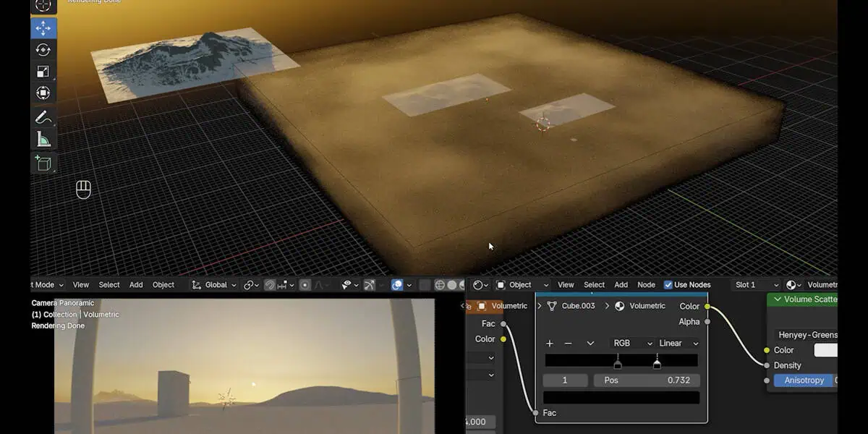The width and height of the screenshot is (868, 434).
Task: Select the Add Cube tool
Action: tap(43, 163)
